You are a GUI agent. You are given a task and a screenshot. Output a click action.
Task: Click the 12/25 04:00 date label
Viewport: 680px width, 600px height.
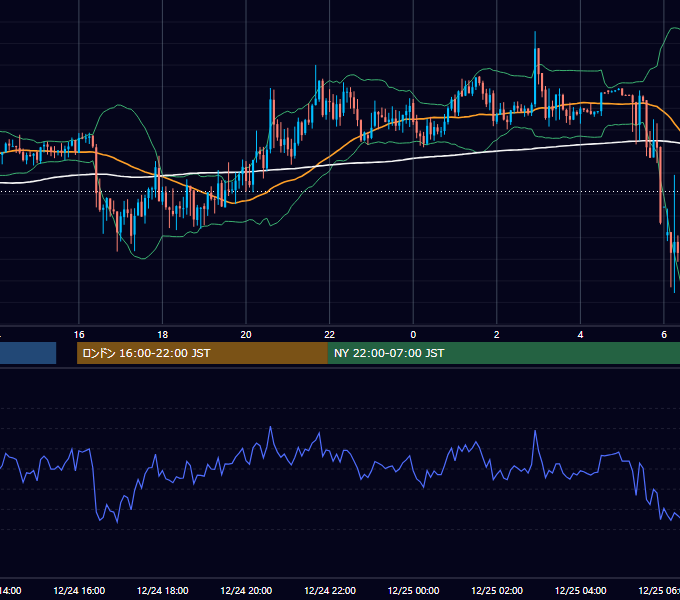(x=580, y=590)
